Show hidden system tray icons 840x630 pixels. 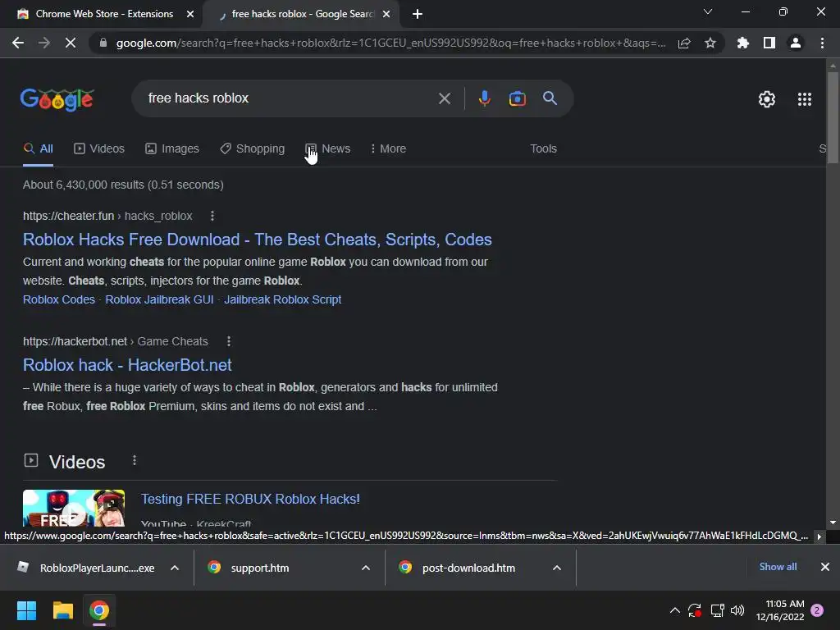(x=675, y=610)
